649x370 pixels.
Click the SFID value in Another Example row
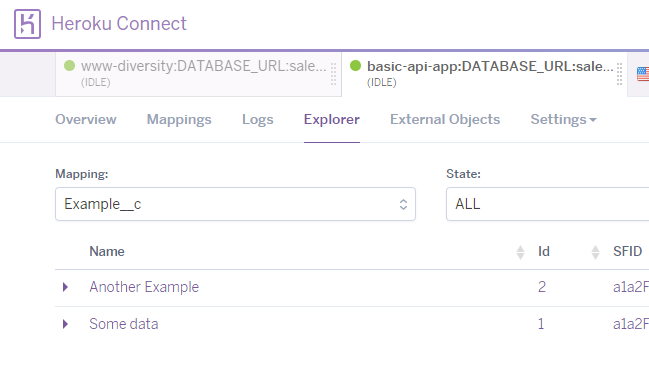631,287
